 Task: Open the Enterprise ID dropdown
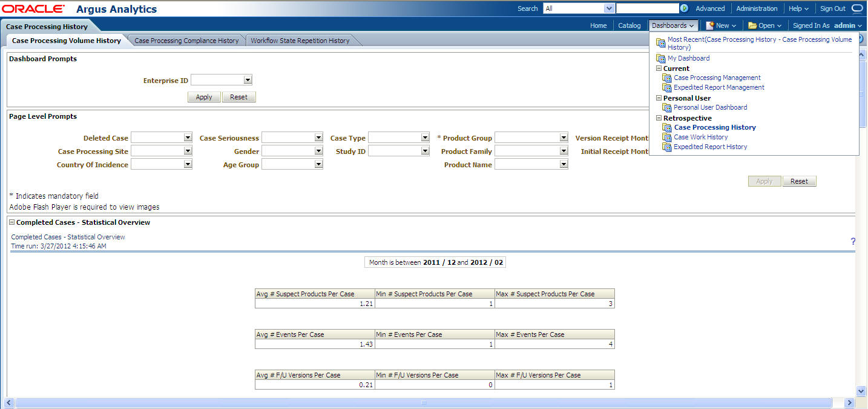click(248, 80)
